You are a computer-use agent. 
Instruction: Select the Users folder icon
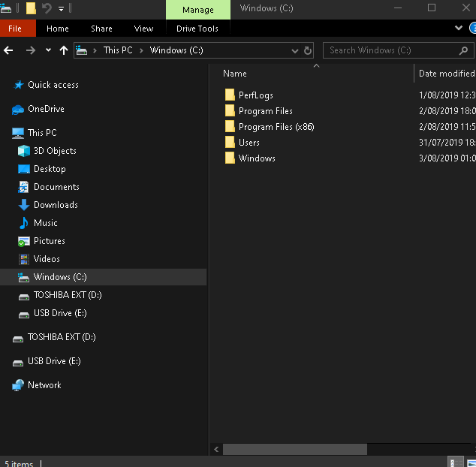point(230,142)
